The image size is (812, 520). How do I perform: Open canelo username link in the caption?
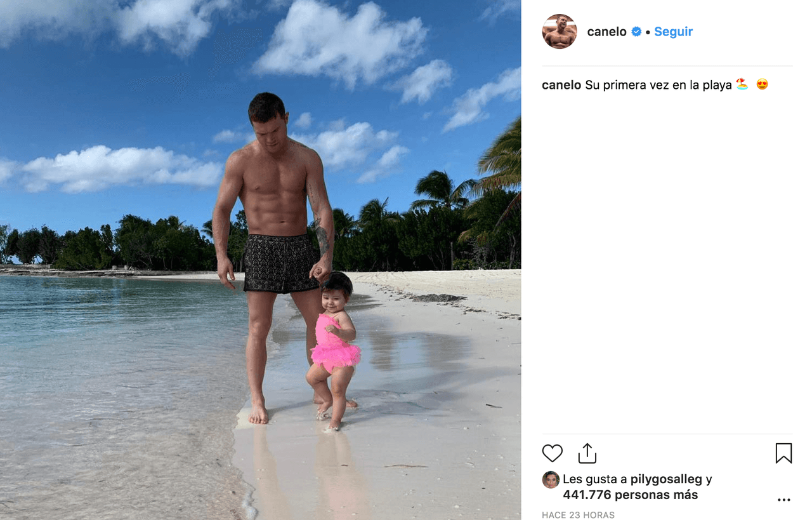pyautogui.click(x=561, y=84)
